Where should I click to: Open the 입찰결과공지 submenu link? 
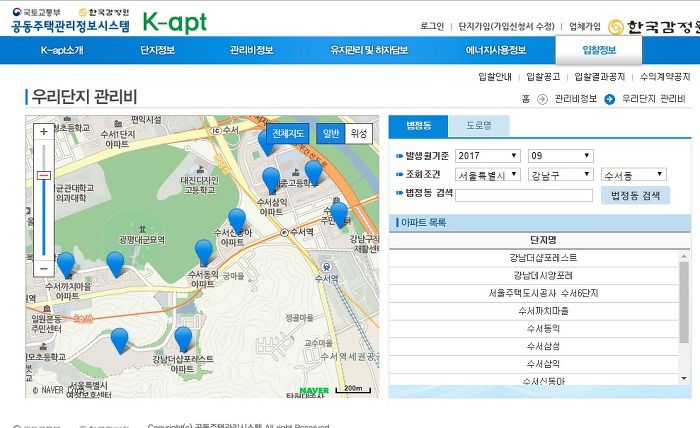(x=600, y=77)
